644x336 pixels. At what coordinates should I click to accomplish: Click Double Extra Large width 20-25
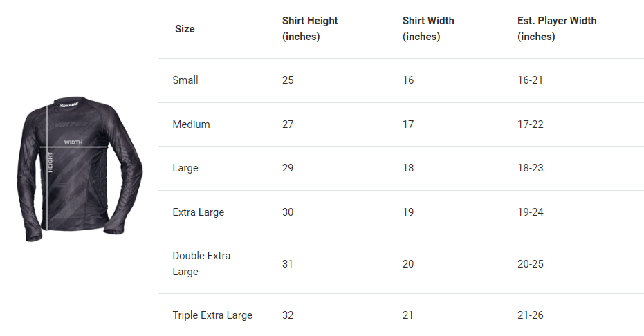pos(531,264)
